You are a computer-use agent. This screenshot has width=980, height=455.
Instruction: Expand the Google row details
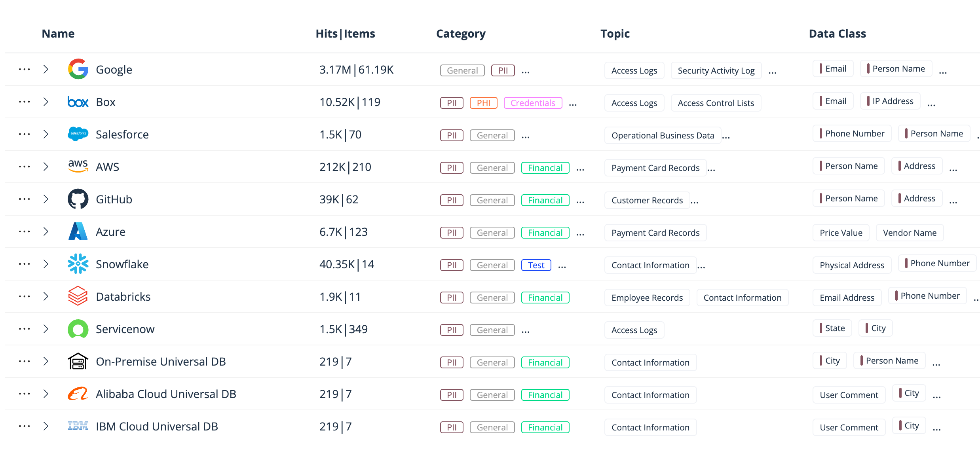tap(46, 69)
